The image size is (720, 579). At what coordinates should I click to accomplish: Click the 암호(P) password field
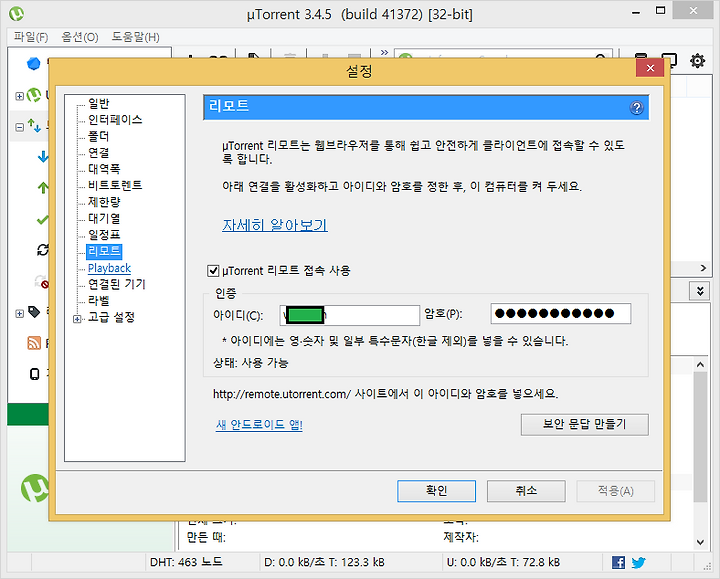[x=561, y=314]
